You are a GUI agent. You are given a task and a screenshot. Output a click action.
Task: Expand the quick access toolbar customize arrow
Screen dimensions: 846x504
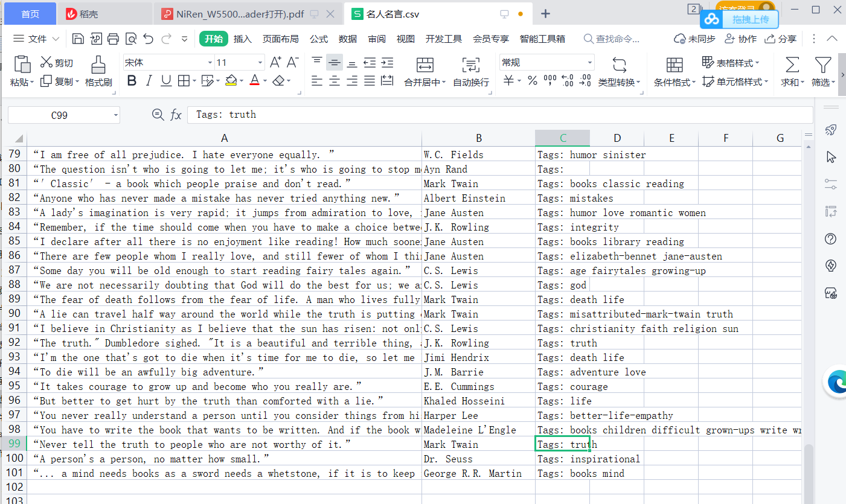tap(185, 39)
